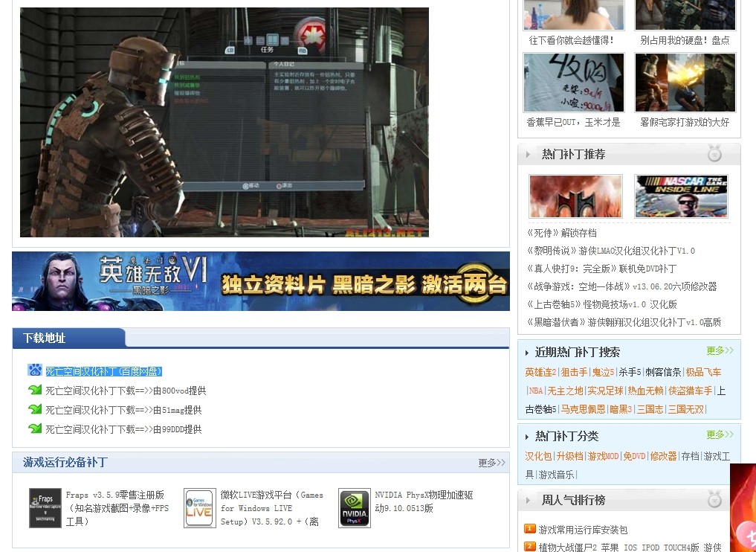Open the 游戏MOD patch category
756x552 pixels.
tap(603, 456)
